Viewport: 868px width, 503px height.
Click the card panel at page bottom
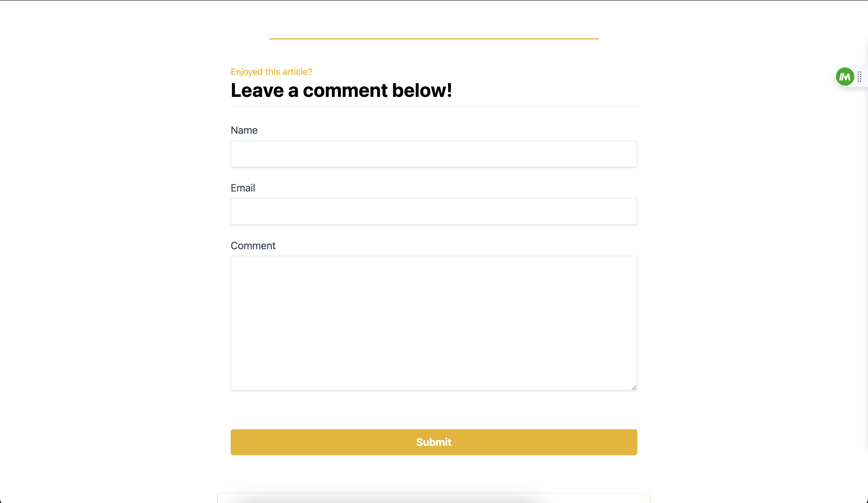434,498
